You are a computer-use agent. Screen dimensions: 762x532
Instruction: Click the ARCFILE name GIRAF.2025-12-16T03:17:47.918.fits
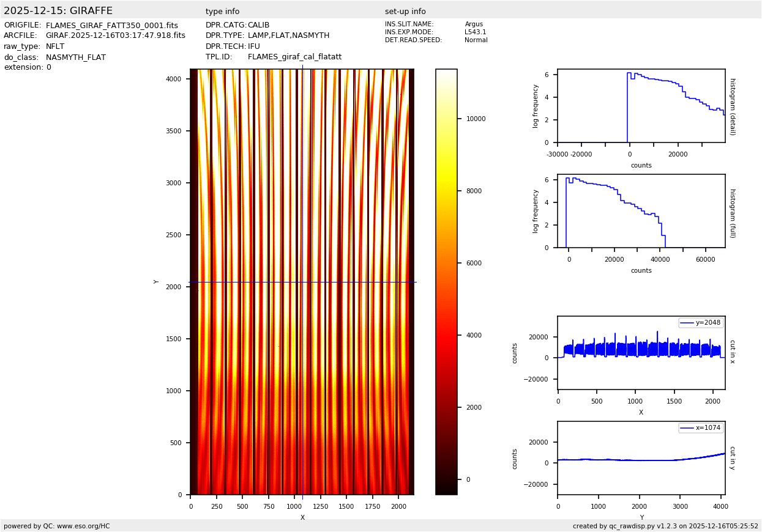116,36
